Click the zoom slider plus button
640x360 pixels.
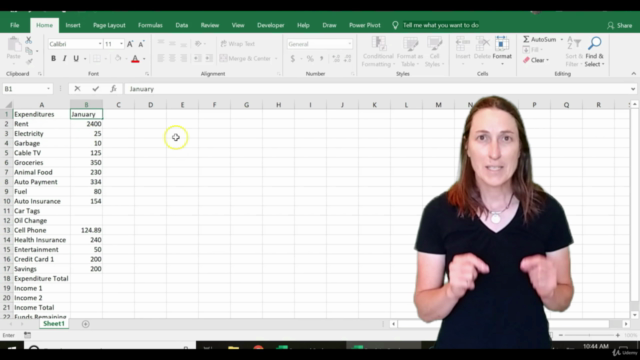(618, 335)
